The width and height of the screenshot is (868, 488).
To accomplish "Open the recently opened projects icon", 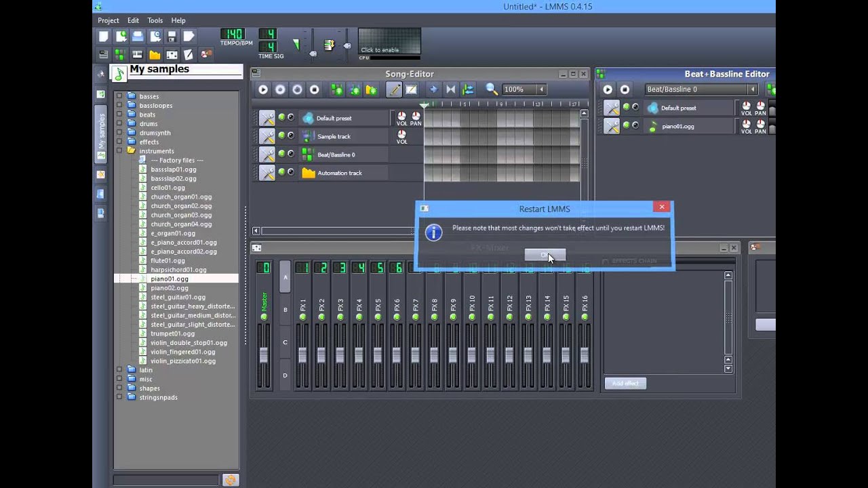I will tap(155, 37).
